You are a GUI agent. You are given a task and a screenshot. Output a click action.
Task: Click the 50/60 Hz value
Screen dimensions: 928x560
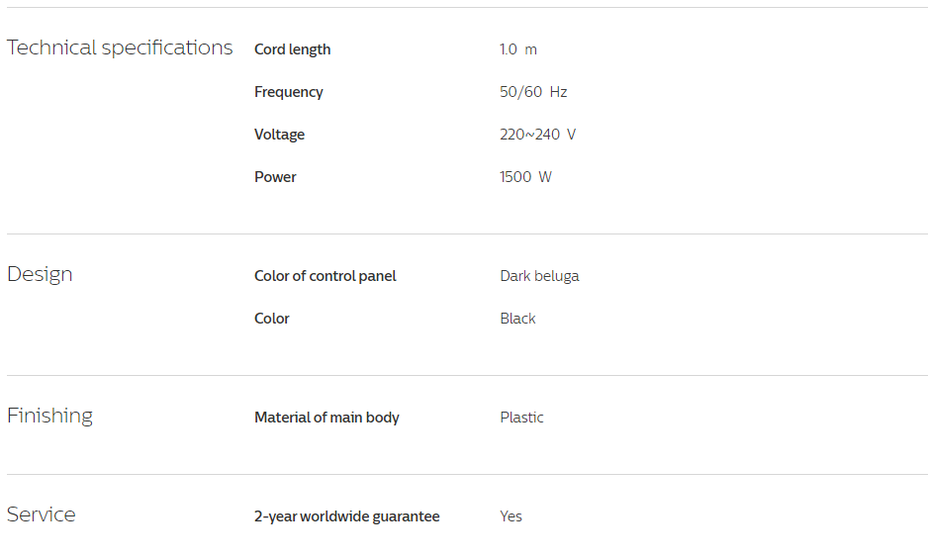pos(533,92)
